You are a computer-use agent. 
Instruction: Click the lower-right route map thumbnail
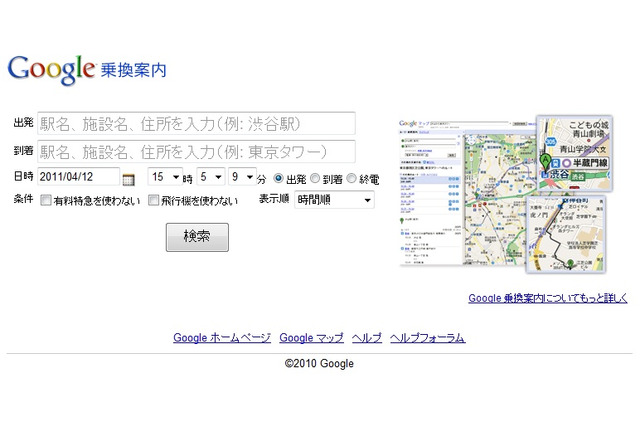(x=566, y=235)
